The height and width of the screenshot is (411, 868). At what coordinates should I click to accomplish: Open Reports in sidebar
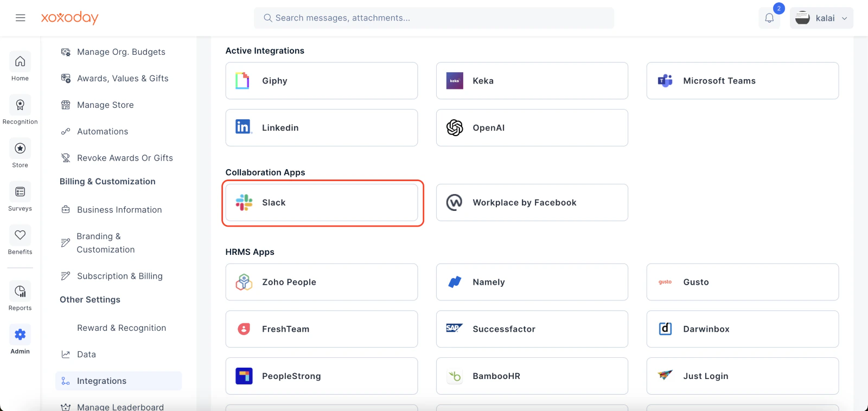click(20, 297)
